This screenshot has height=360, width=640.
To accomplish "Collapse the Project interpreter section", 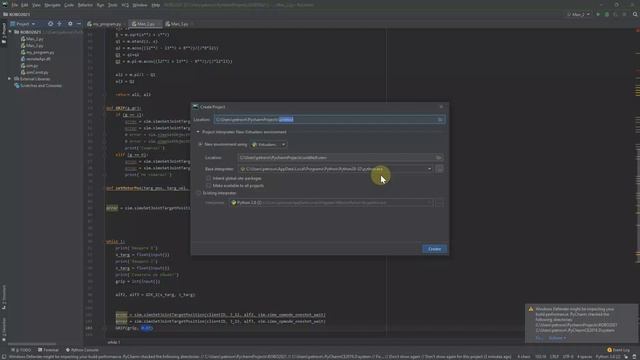I will click(198, 132).
